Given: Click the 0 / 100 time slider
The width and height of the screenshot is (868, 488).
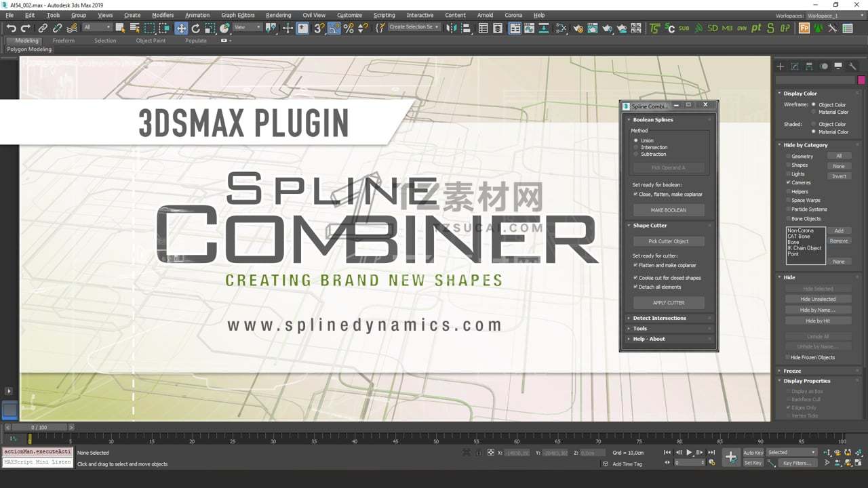Looking at the screenshot, I should (39, 428).
